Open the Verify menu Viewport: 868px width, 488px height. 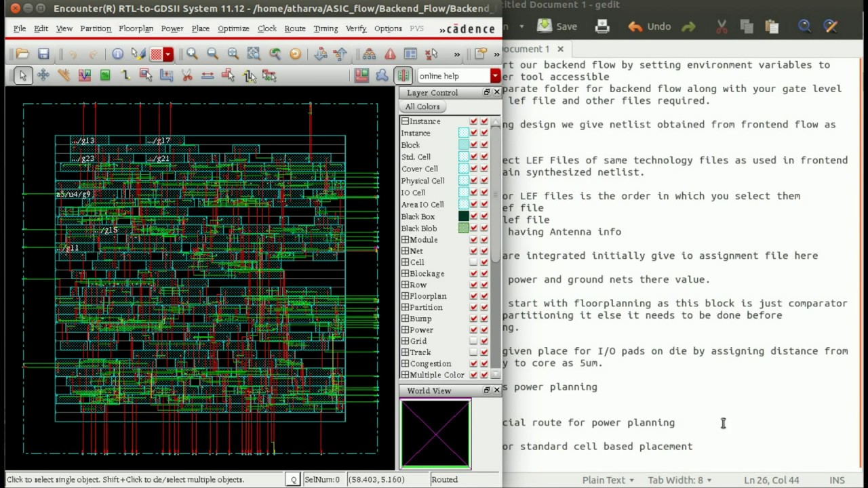pos(356,28)
